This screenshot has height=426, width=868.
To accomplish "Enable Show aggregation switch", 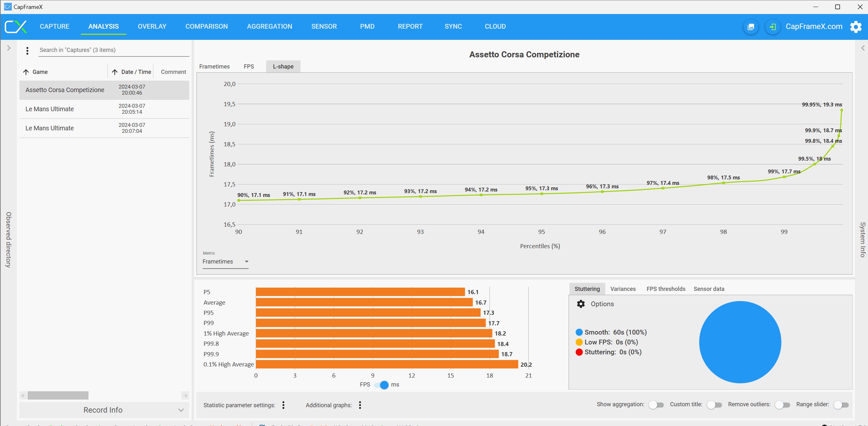I will click(656, 405).
